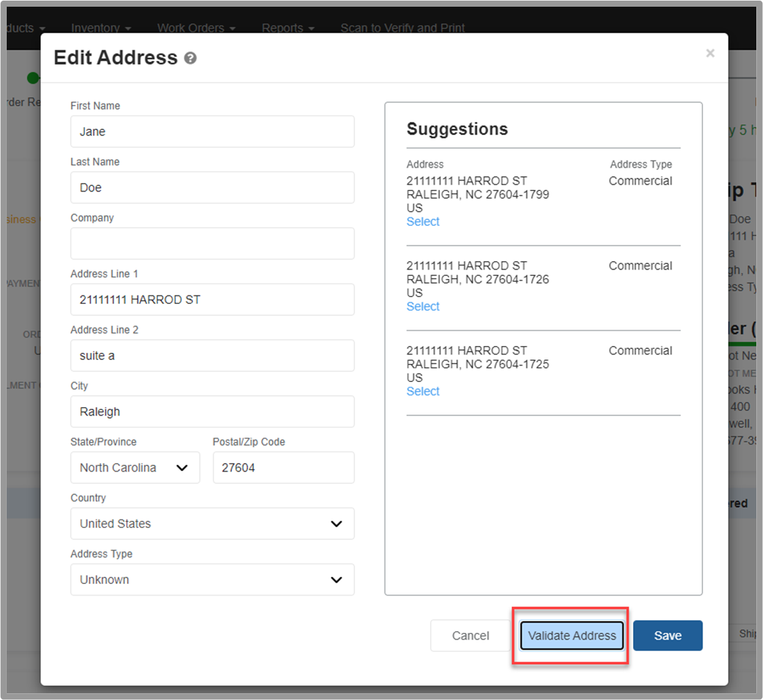Select the suggestion with zip 27604-1726
The height and width of the screenshot is (700, 763).
pyautogui.click(x=423, y=306)
